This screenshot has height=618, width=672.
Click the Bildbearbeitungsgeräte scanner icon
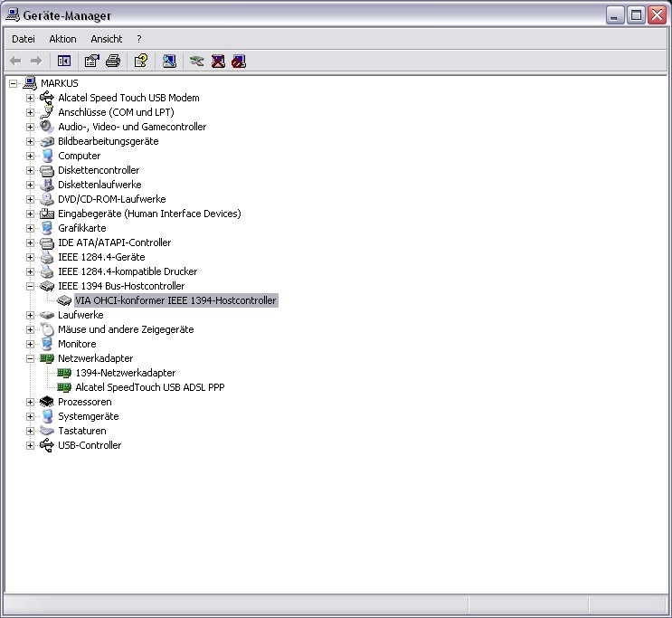tap(47, 141)
